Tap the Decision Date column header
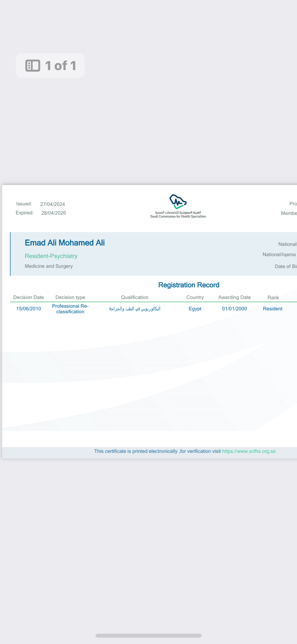The height and width of the screenshot is (644, 297). coord(29,297)
